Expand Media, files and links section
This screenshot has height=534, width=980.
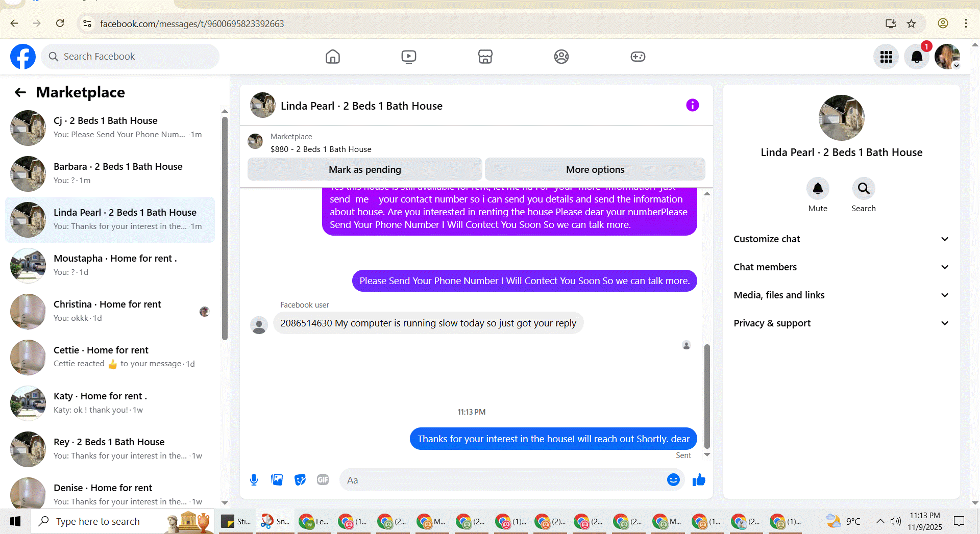[841, 295]
